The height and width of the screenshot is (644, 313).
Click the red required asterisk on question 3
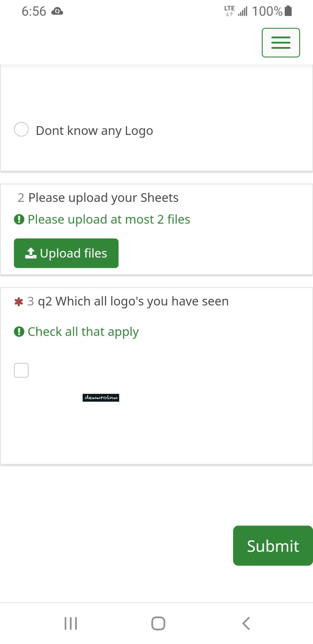19,302
